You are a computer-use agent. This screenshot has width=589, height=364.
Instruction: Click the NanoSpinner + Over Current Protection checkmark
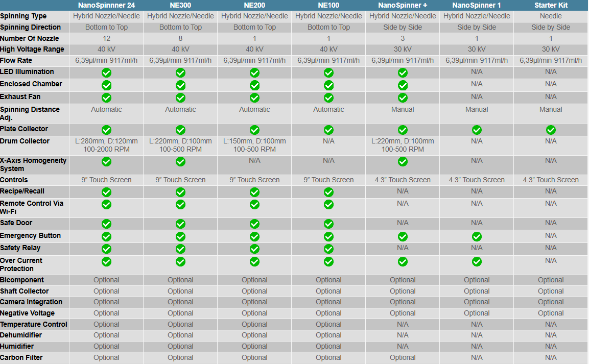tap(403, 261)
